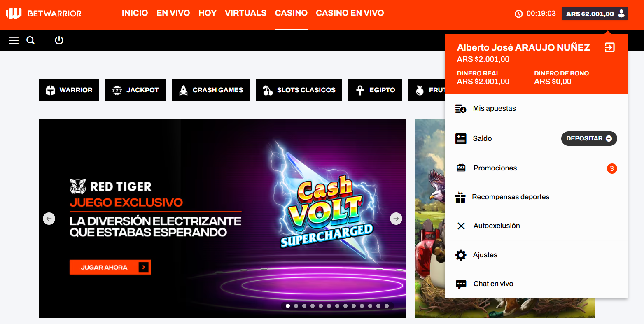Open Mis apuestas menu entry

(x=536, y=109)
